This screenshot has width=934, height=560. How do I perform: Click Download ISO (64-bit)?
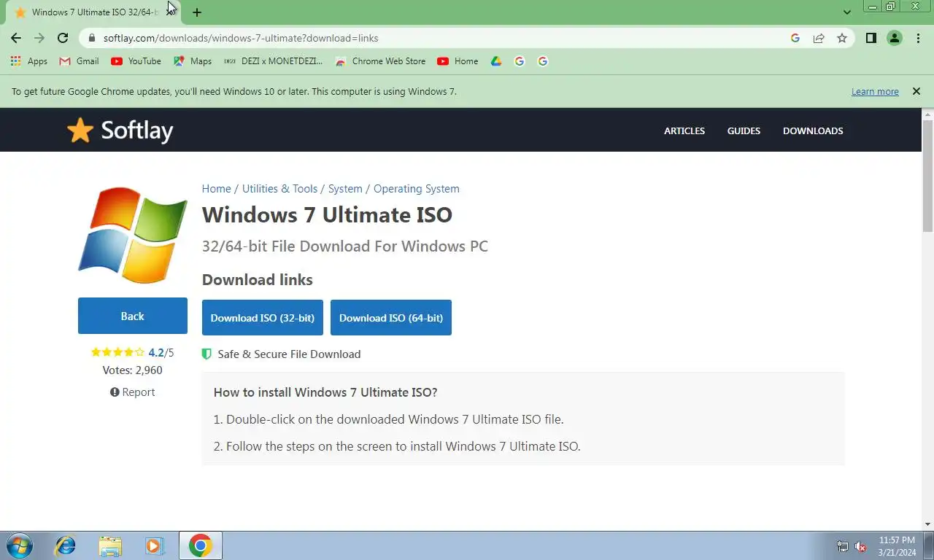[x=391, y=318]
